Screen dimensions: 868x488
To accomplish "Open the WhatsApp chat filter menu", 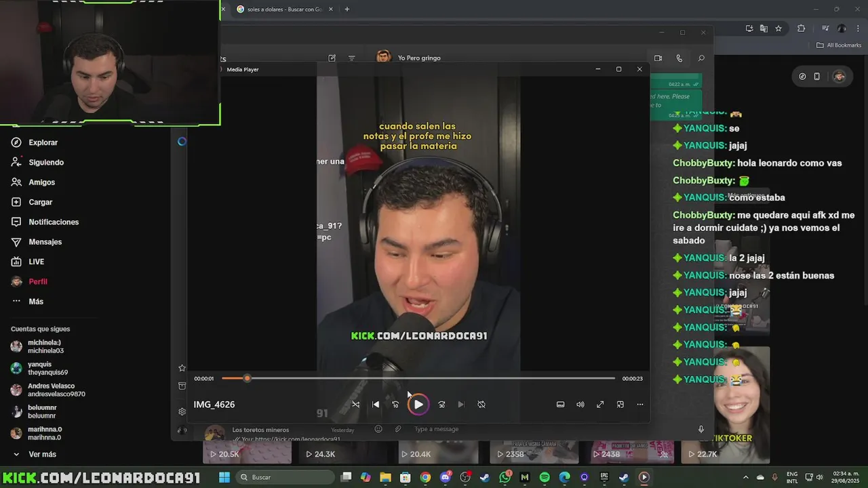I will pyautogui.click(x=351, y=58).
